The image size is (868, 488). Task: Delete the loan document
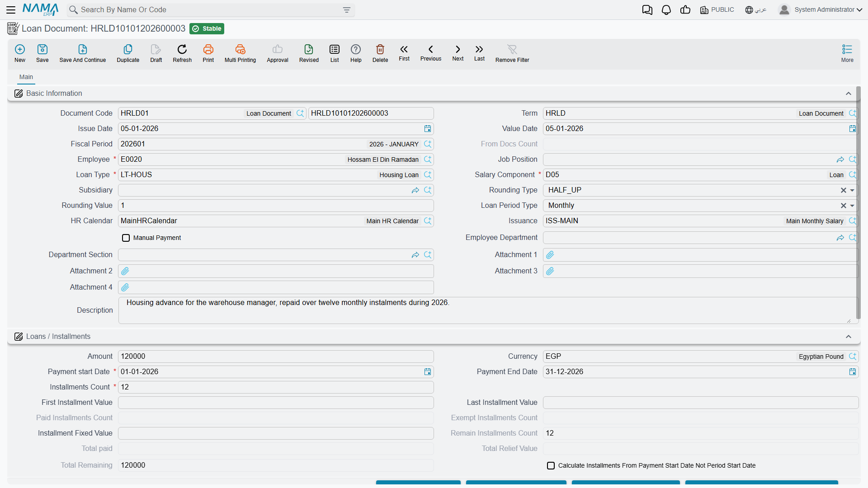click(380, 53)
